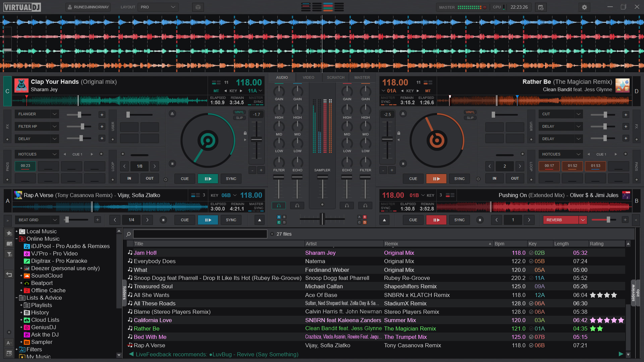
Task: Toggle SLIP mode on the left deck
Action: [x=239, y=118]
